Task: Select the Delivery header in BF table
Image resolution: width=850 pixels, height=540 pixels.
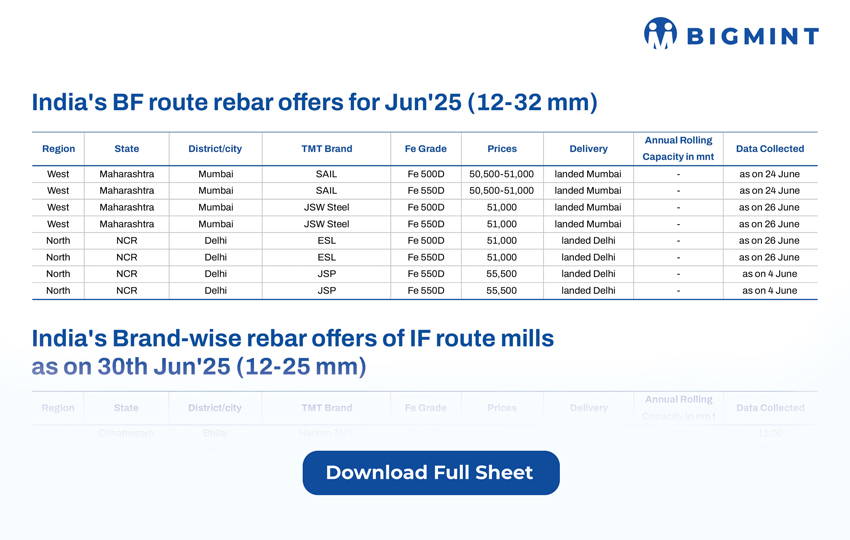Action: tap(589, 149)
